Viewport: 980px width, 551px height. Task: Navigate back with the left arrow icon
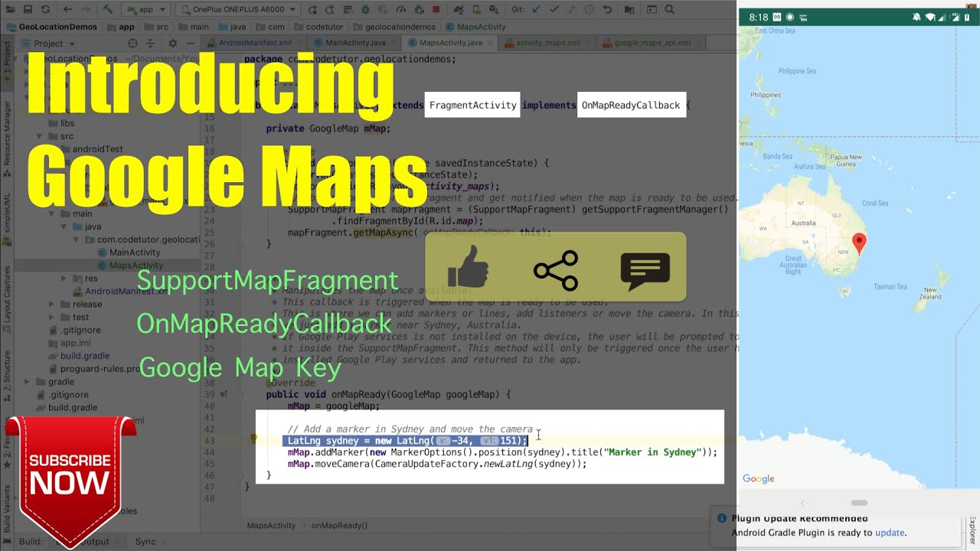point(67,10)
